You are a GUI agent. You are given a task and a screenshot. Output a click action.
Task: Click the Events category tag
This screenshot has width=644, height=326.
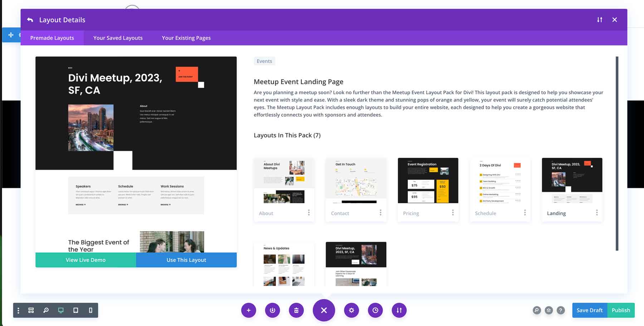(264, 61)
